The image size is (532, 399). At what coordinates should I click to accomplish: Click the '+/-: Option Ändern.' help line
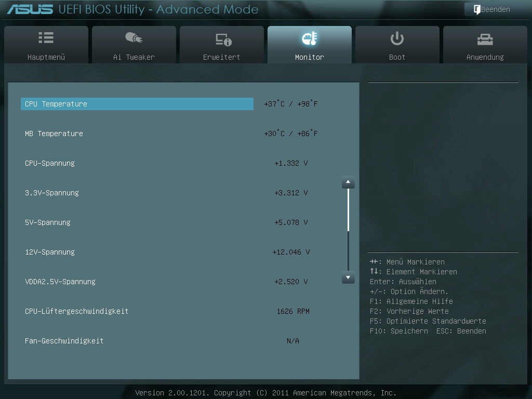(x=409, y=291)
